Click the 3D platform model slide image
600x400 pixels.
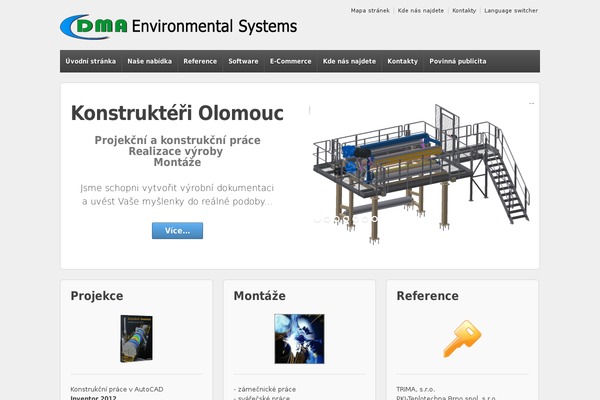coord(421,174)
